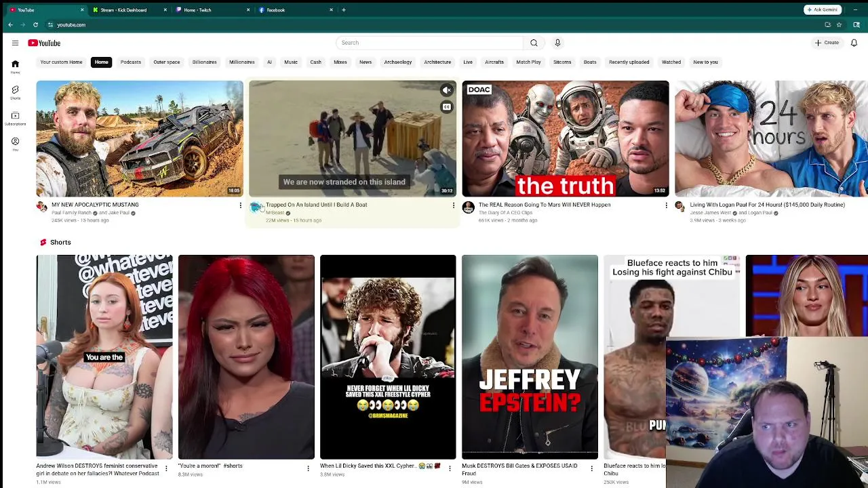Open the Andrew Wilson debate short
The width and height of the screenshot is (868, 488).
[x=104, y=357]
